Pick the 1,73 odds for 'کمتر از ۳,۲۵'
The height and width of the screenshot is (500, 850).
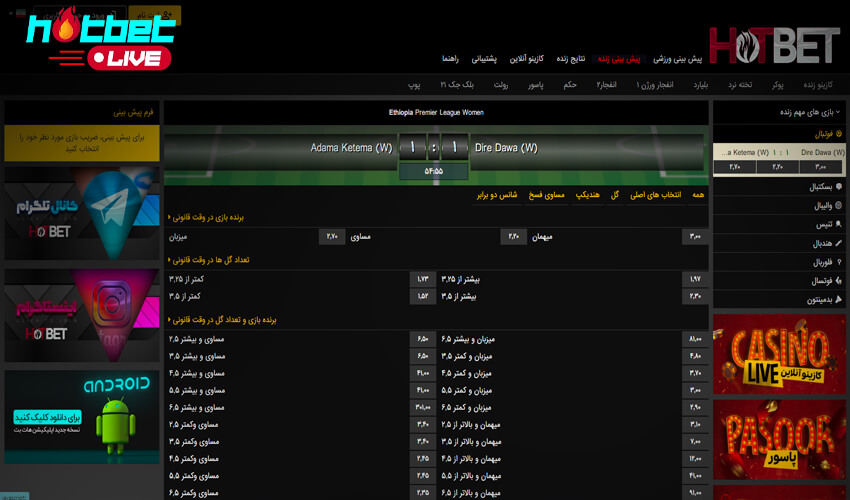pos(422,279)
